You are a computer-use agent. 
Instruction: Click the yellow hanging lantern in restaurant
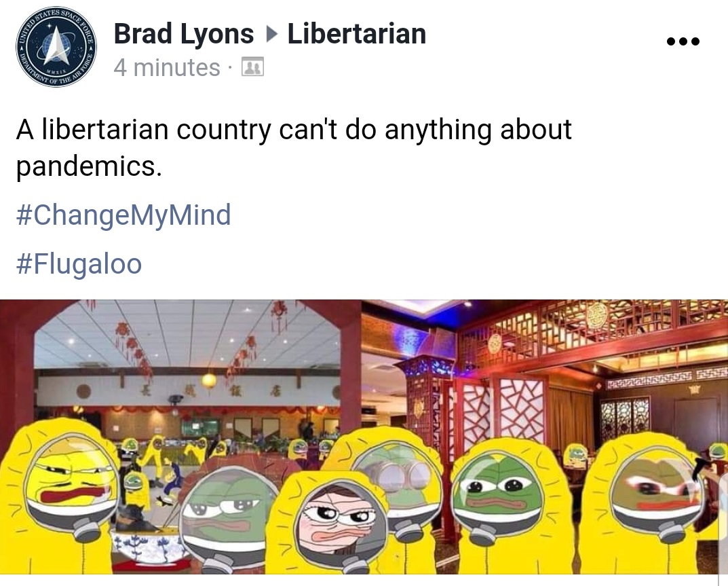tap(209, 381)
